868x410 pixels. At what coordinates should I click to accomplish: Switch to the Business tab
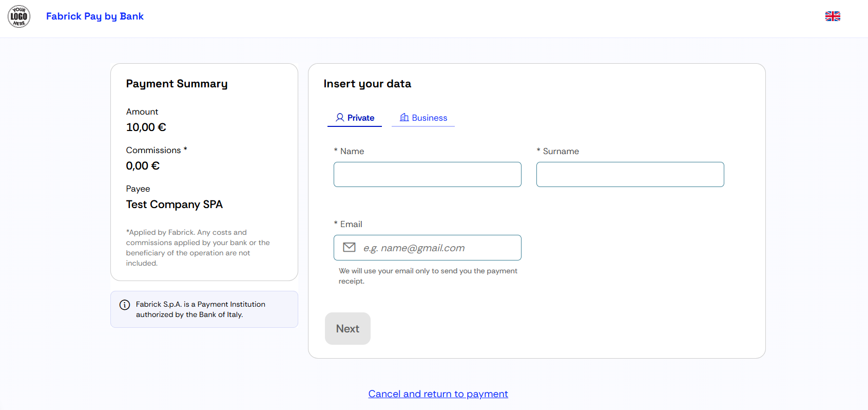tap(423, 118)
